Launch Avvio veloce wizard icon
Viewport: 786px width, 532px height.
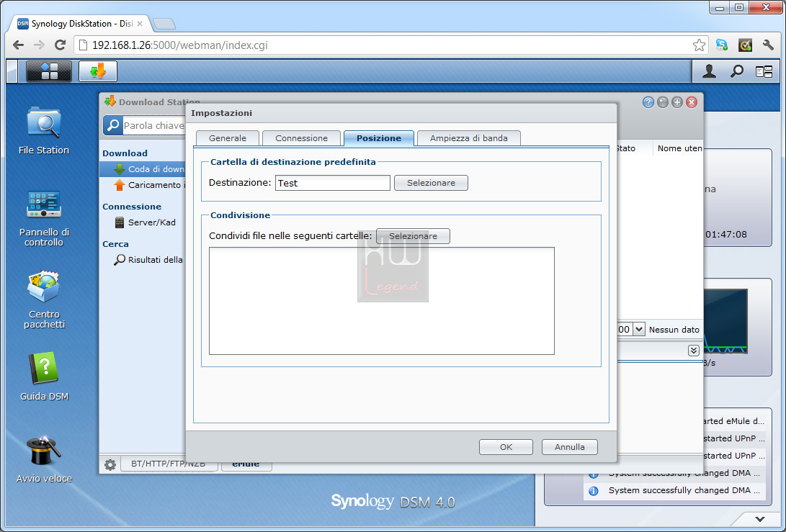(x=44, y=459)
